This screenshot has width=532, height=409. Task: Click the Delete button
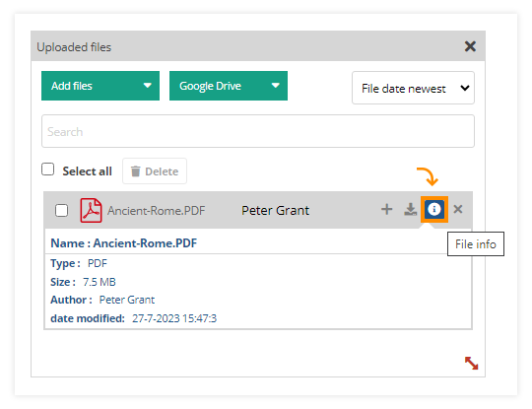coord(155,171)
